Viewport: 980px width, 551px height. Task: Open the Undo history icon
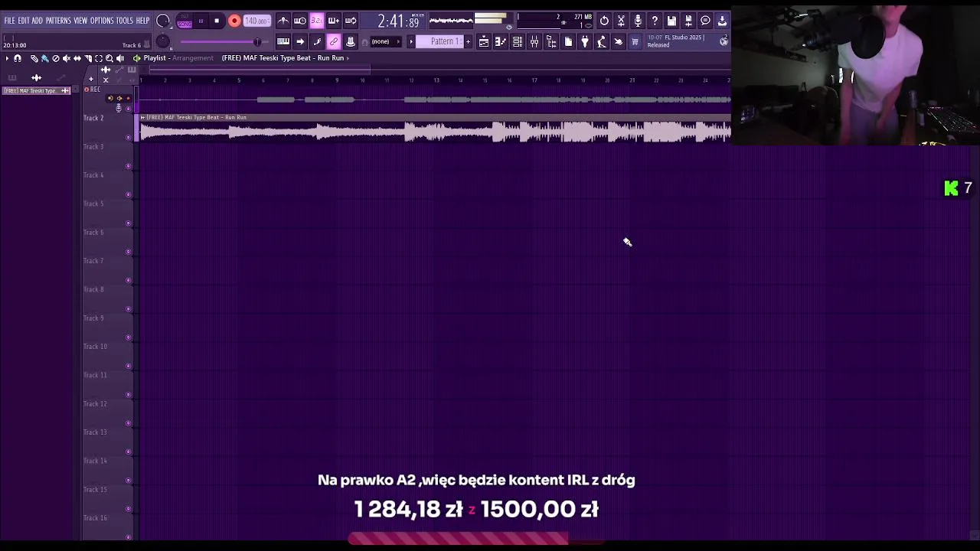[604, 21]
